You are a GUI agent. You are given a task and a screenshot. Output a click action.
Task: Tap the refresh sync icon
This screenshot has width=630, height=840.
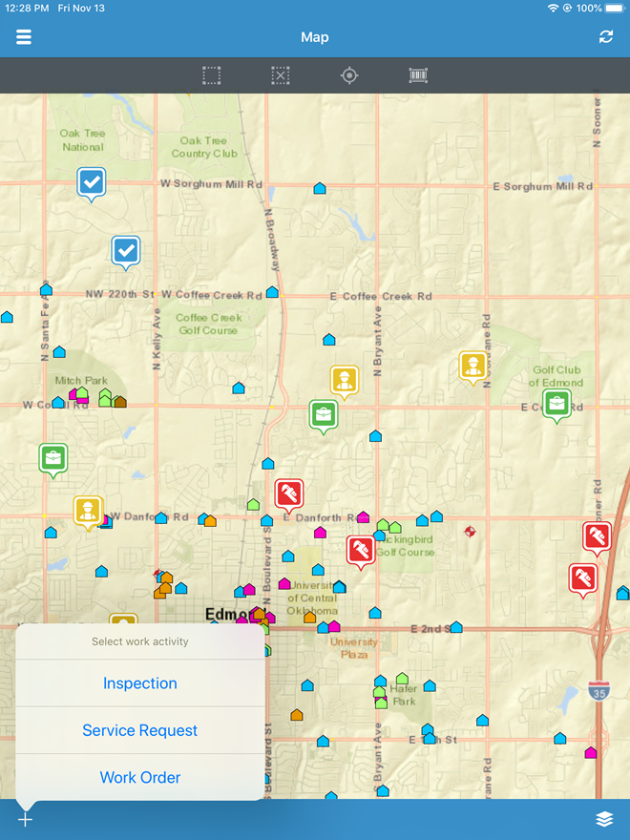point(606,37)
